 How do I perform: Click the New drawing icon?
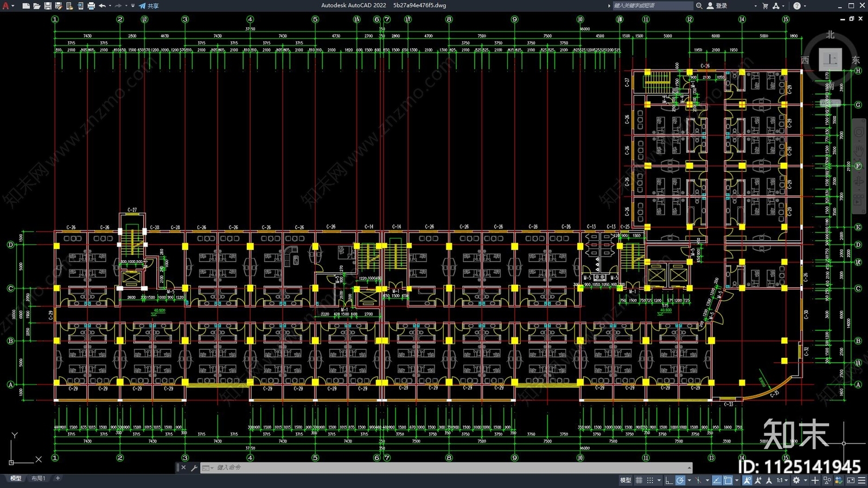(25, 6)
